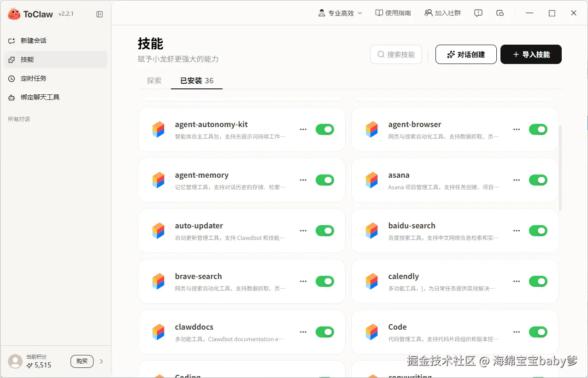
Task: Open more options for agent-autonomy-kit
Action: pyautogui.click(x=303, y=129)
